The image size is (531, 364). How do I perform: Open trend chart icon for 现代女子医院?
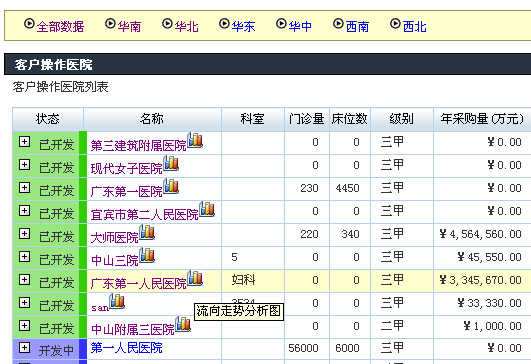(x=171, y=163)
